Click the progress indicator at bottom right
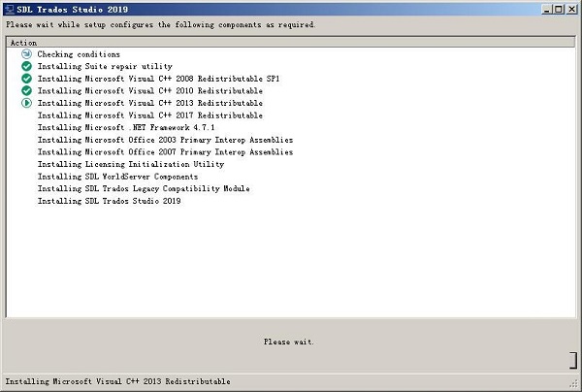Image resolution: width=582 pixels, height=392 pixels. pos(572,360)
